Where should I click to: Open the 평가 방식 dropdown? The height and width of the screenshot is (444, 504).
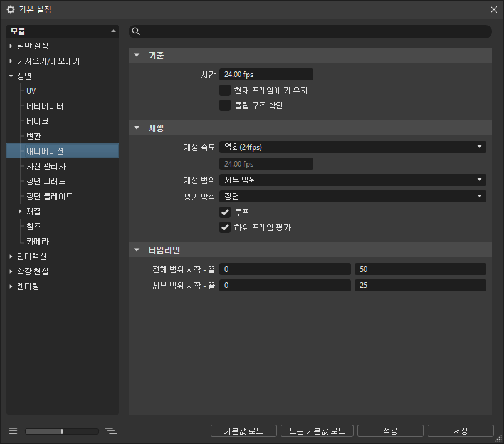pos(352,196)
